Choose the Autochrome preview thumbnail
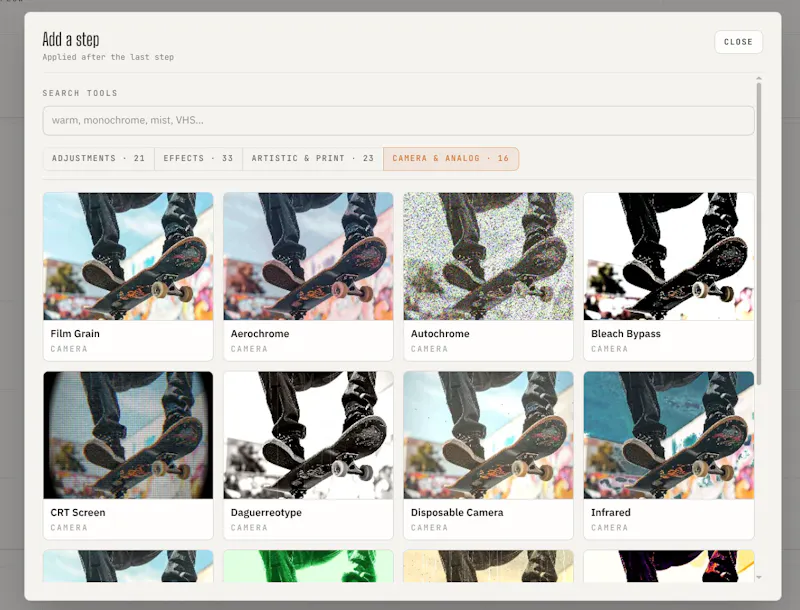800x610 pixels. coord(488,257)
